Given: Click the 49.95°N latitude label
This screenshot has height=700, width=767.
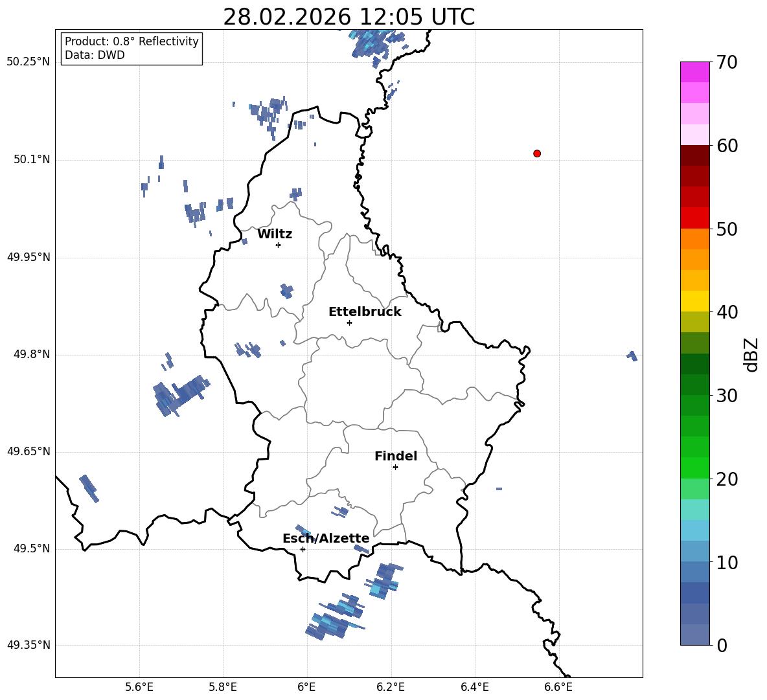Looking at the screenshot, I should [29, 257].
